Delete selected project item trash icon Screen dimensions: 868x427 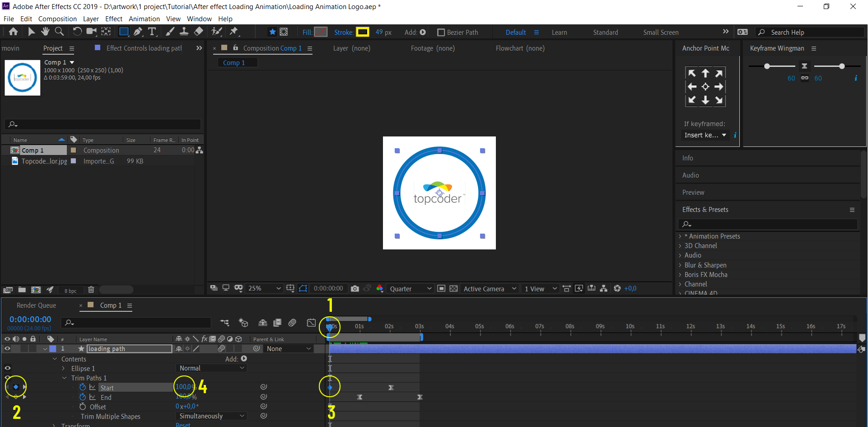(91, 290)
